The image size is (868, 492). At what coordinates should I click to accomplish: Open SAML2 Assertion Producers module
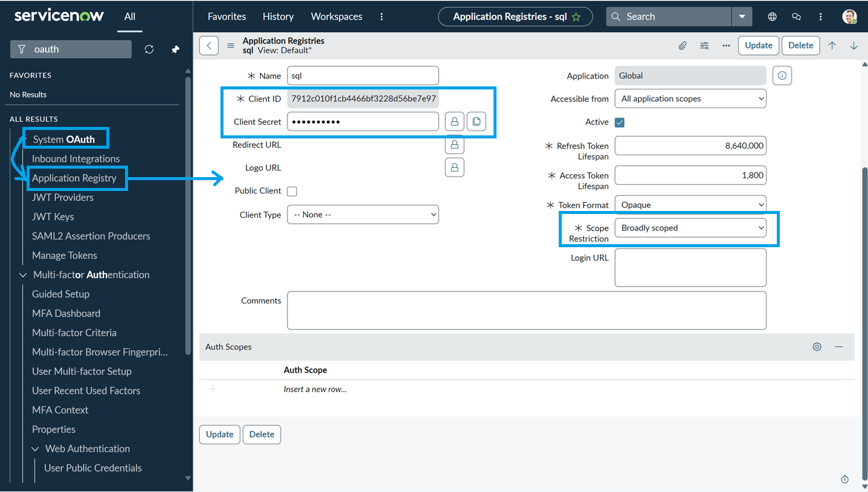point(91,236)
